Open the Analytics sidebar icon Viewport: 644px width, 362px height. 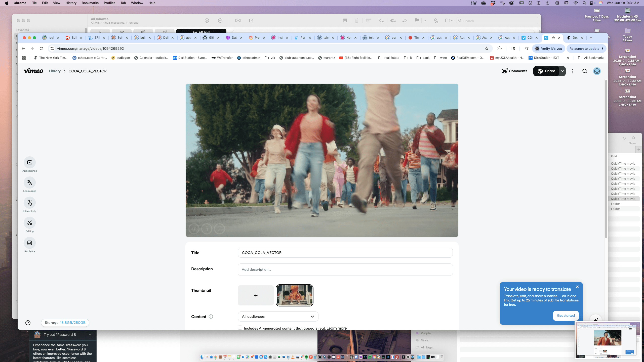pos(30,243)
